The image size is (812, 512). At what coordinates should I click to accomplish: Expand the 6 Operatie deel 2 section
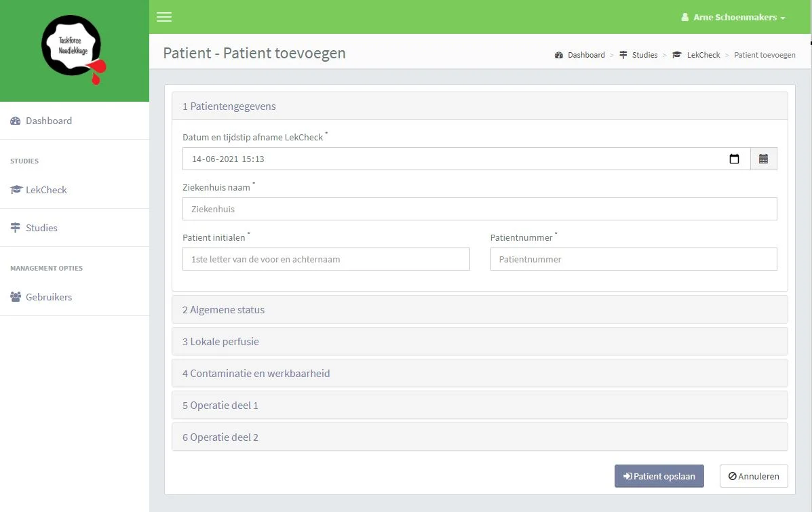[x=220, y=437]
